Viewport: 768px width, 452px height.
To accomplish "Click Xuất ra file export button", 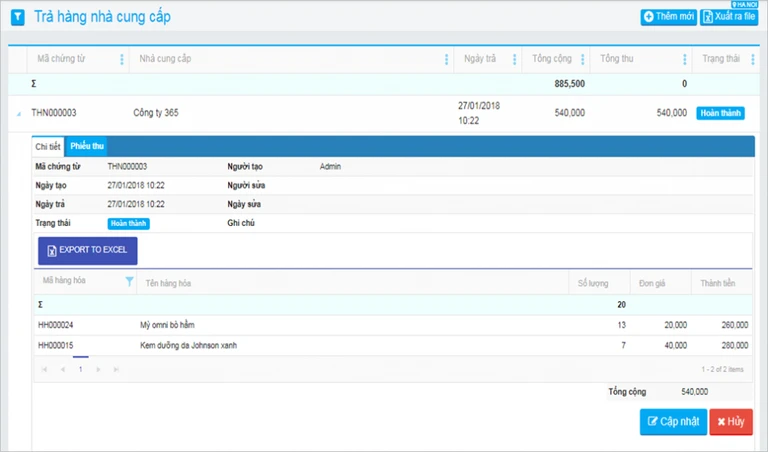I will [x=729, y=17].
